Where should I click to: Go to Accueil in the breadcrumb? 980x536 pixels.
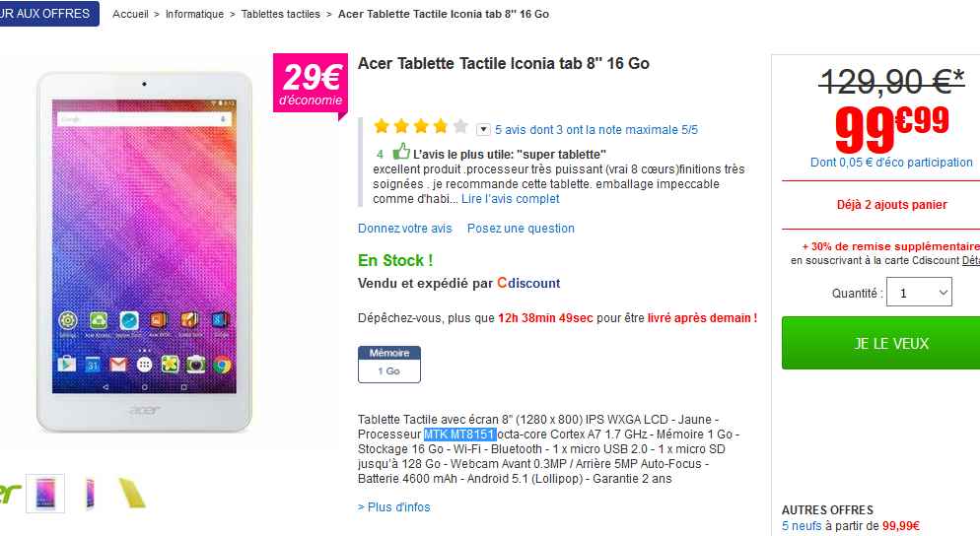[x=131, y=15]
